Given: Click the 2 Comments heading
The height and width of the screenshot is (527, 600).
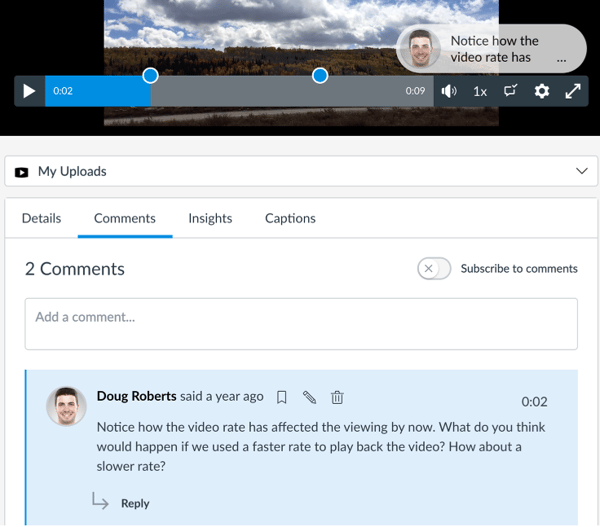Looking at the screenshot, I should click(75, 269).
